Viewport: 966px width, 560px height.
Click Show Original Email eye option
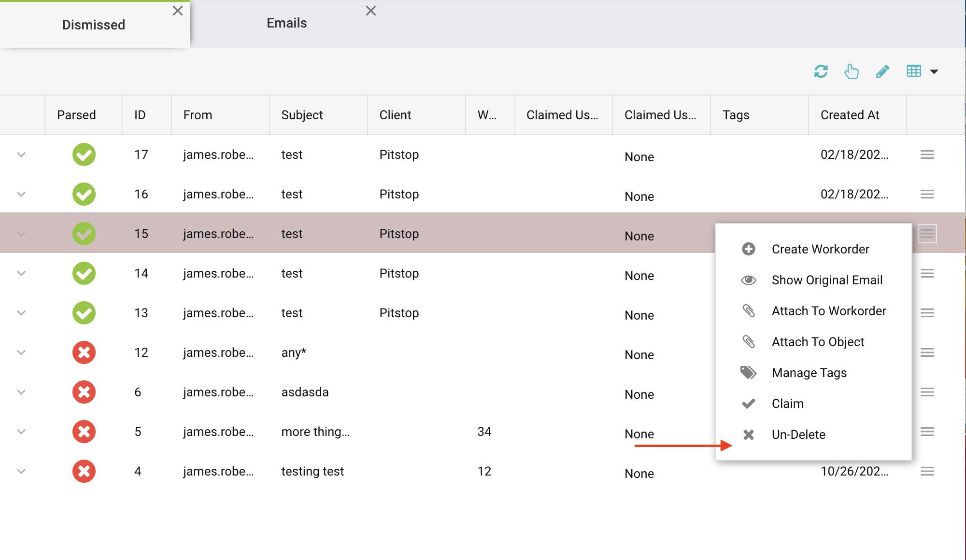826,280
